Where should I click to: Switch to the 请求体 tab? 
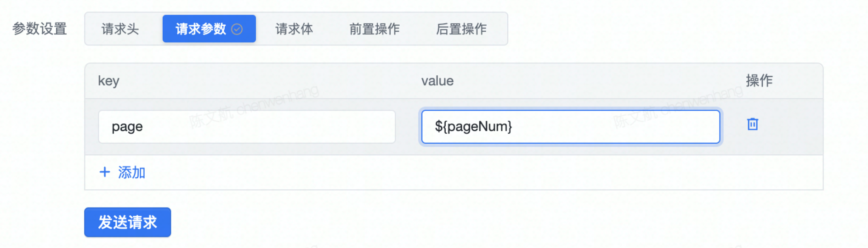point(294,29)
